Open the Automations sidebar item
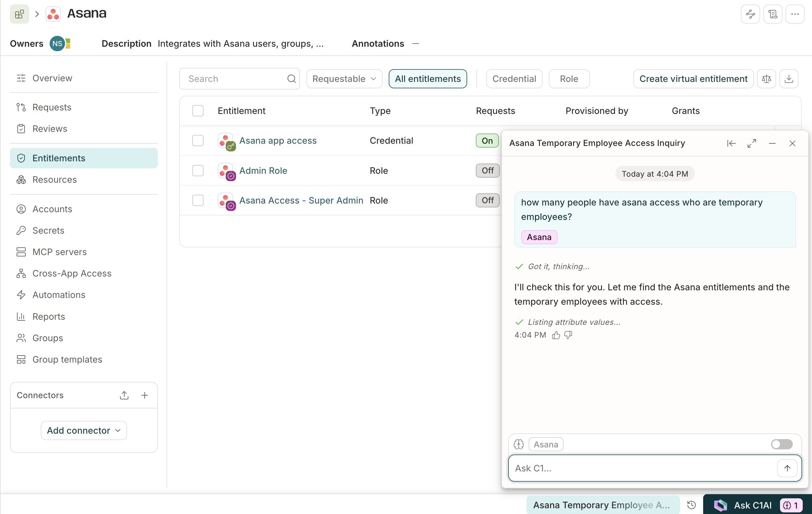Image resolution: width=812 pixels, height=514 pixels. tap(84, 295)
